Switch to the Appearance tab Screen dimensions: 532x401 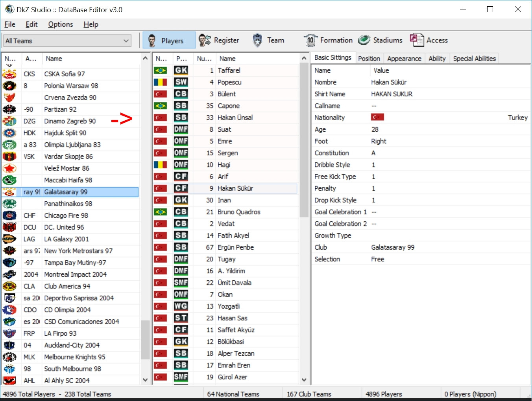pos(404,59)
